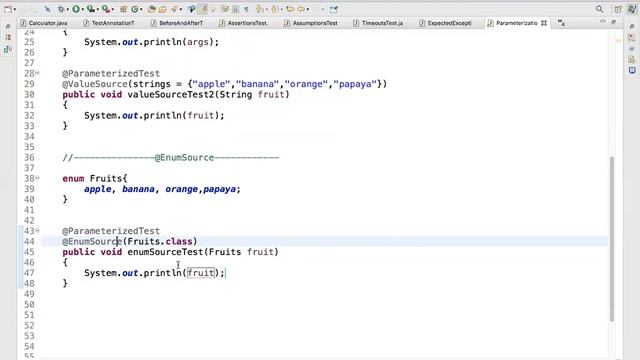Screen dimensions: 640x360
Task: Open the third minimized view in right trim
Action: click(632, 49)
